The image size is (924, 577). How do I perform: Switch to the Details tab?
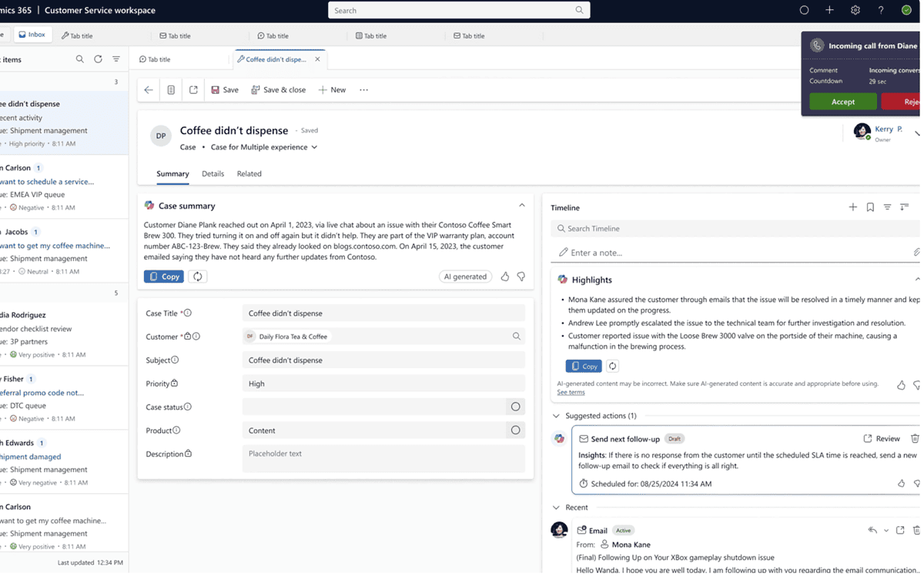coord(213,173)
